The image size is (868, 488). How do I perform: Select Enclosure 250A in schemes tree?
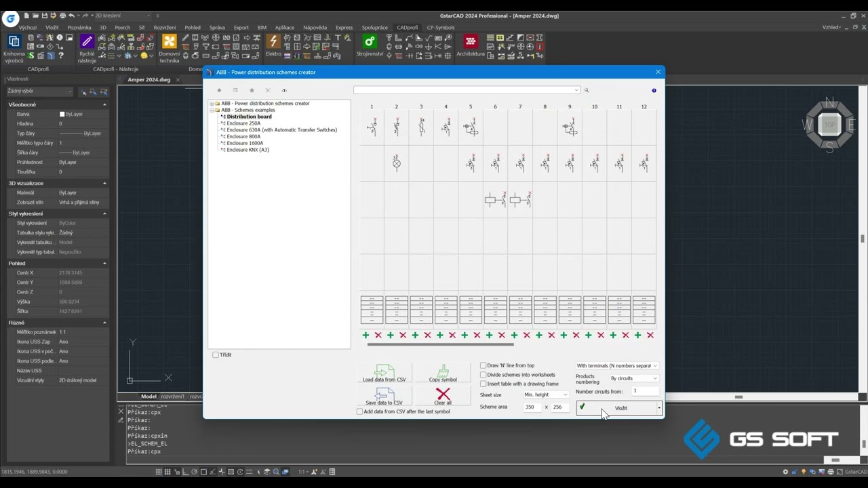pos(243,123)
